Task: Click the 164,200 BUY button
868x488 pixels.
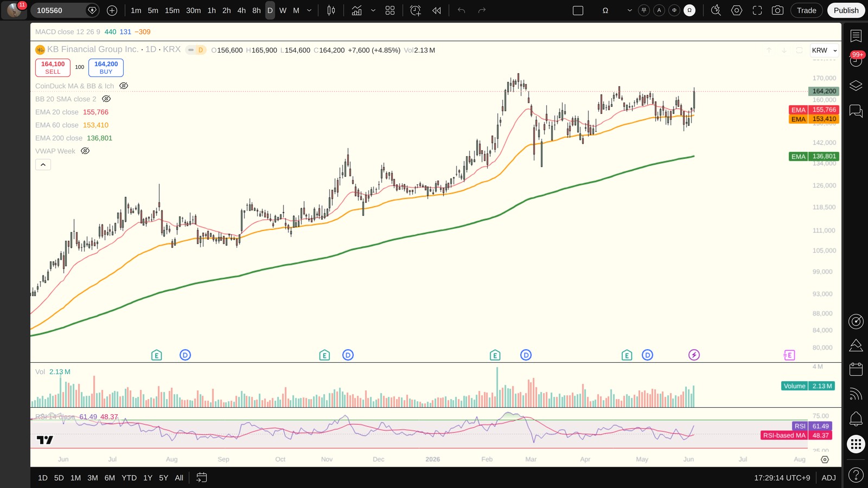Action: [106, 68]
